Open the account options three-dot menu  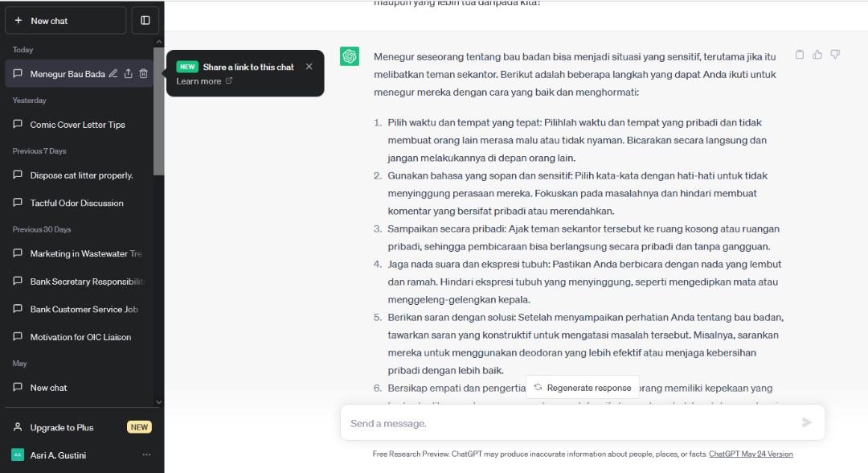[146, 454]
